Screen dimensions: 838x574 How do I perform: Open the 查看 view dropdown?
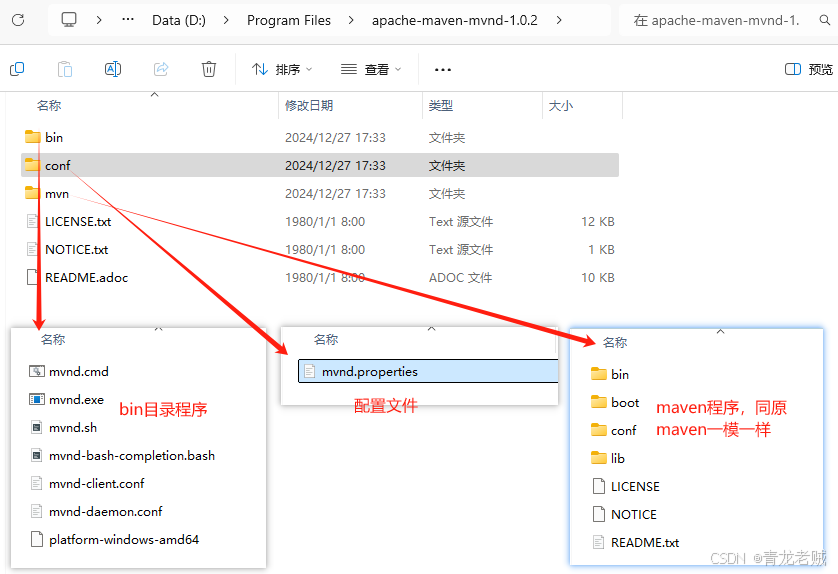(x=371, y=70)
